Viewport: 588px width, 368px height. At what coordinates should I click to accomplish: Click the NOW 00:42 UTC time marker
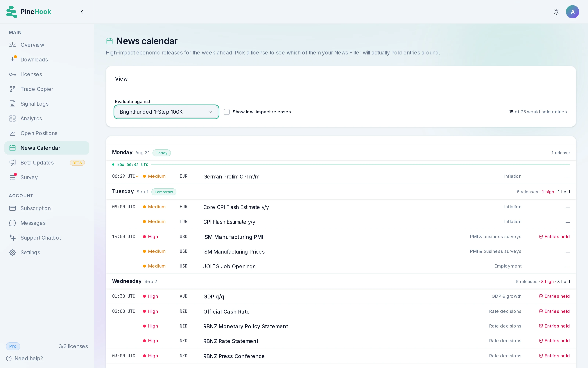[130, 165]
